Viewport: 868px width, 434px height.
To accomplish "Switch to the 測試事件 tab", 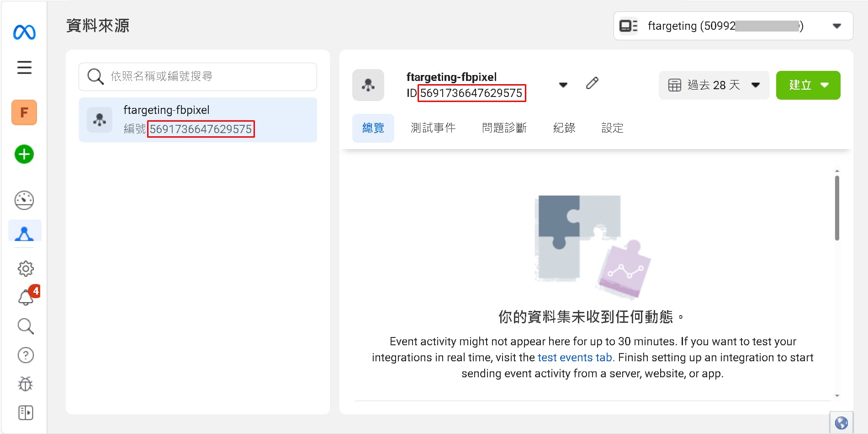I will tap(433, 128).
